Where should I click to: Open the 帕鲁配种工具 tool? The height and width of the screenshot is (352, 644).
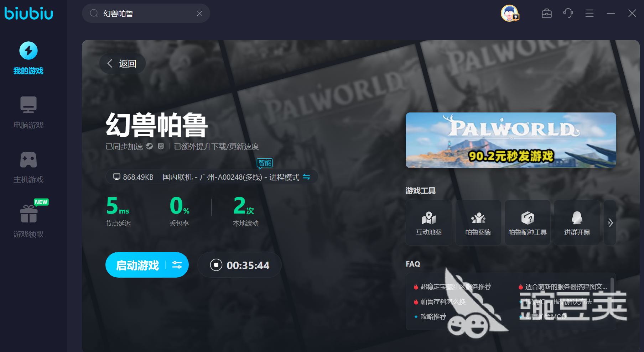tap(528, 222)
